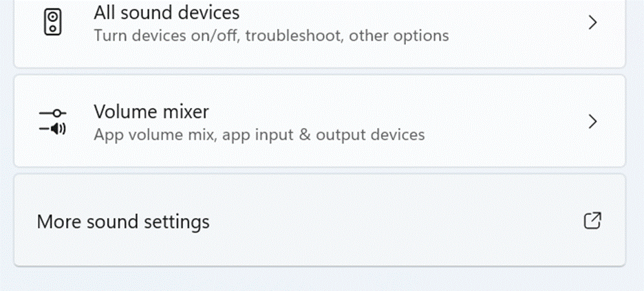Open the All sound devices title
644x291 pixels.
167,12
